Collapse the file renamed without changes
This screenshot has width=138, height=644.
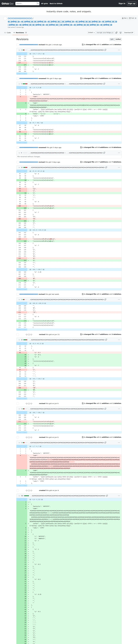click(x=19, y=153)
